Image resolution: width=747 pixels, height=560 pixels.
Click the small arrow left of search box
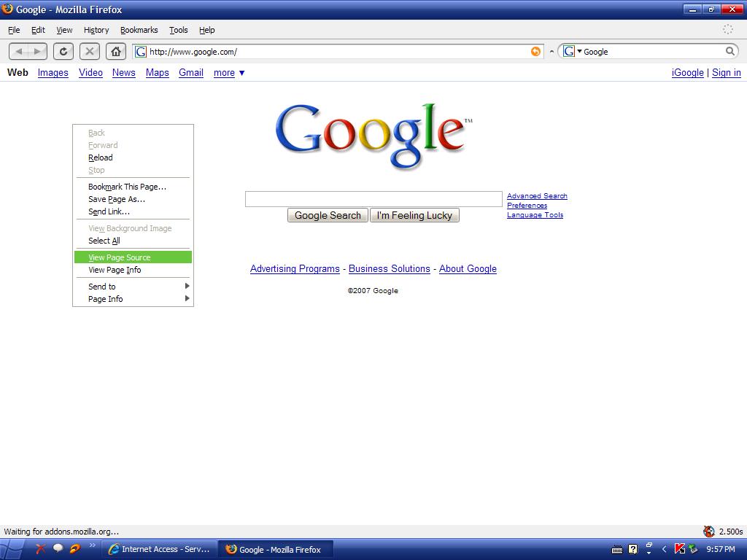[551, 52]
